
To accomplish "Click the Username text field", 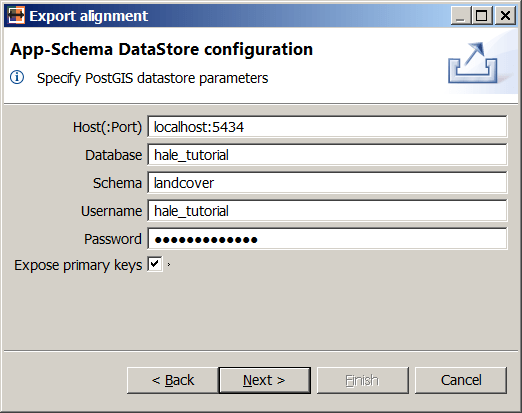I will tap(327, 211).
